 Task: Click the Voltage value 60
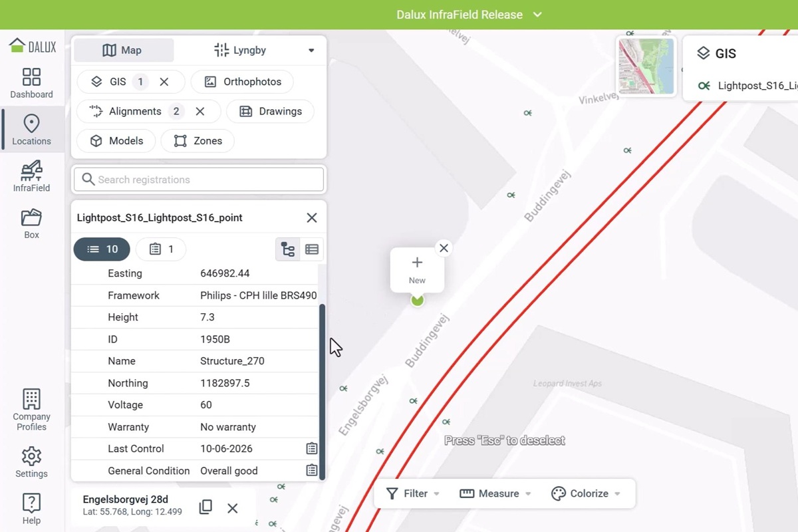coord(206,405)
